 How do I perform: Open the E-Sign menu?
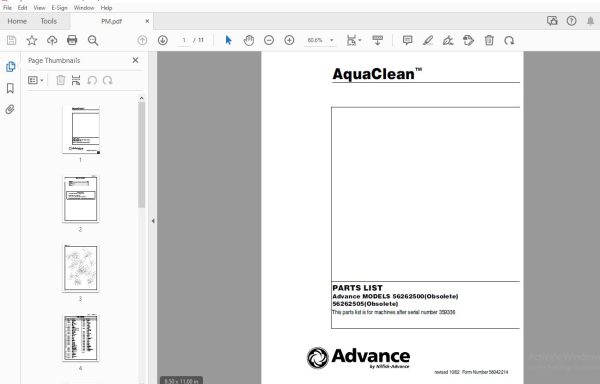click(59, 8)
